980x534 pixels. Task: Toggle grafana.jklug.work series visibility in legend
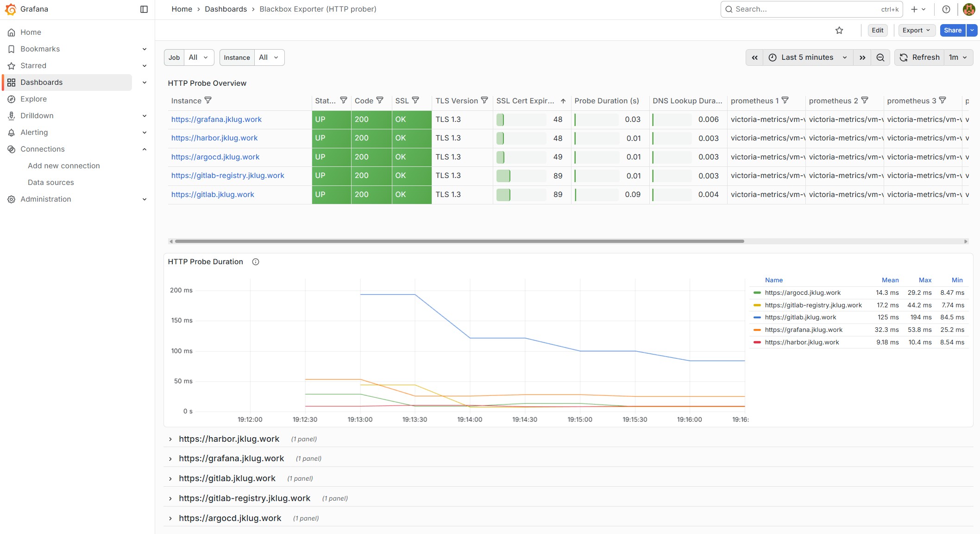[x=804, y=330]
